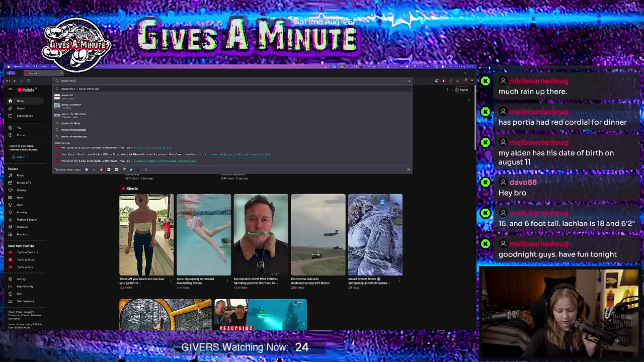Open the File menu

[28, 66]
